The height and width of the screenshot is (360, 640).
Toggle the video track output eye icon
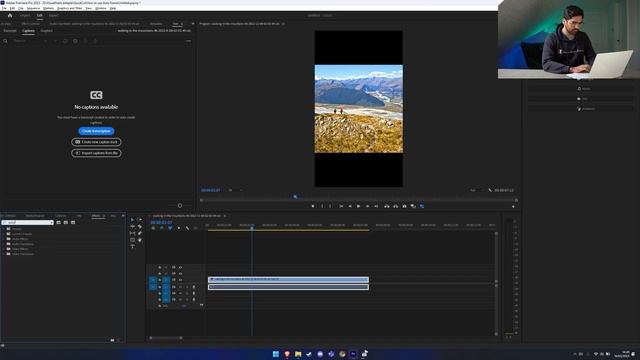[x=180, y=280]
